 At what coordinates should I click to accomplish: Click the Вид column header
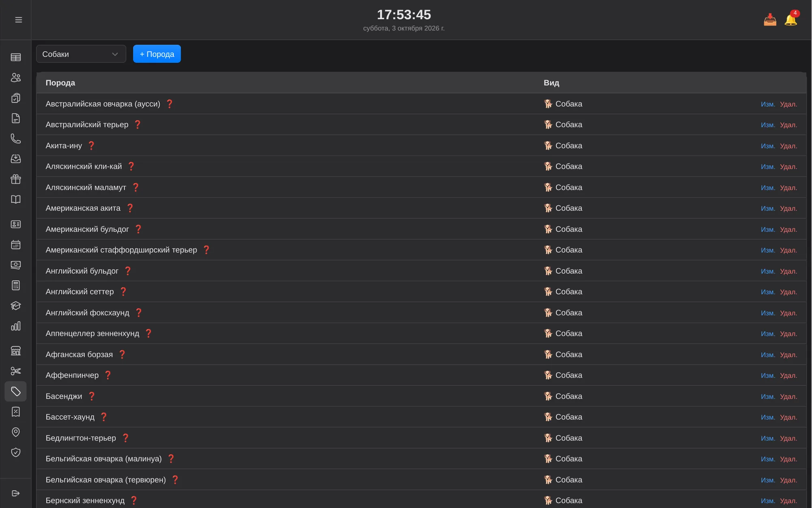point(551,83)
